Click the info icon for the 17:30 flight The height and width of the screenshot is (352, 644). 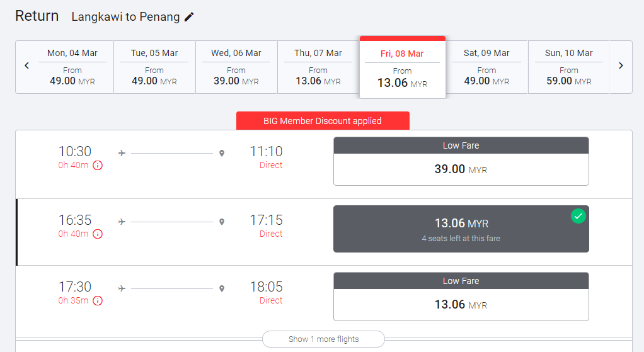pos(98,301)
